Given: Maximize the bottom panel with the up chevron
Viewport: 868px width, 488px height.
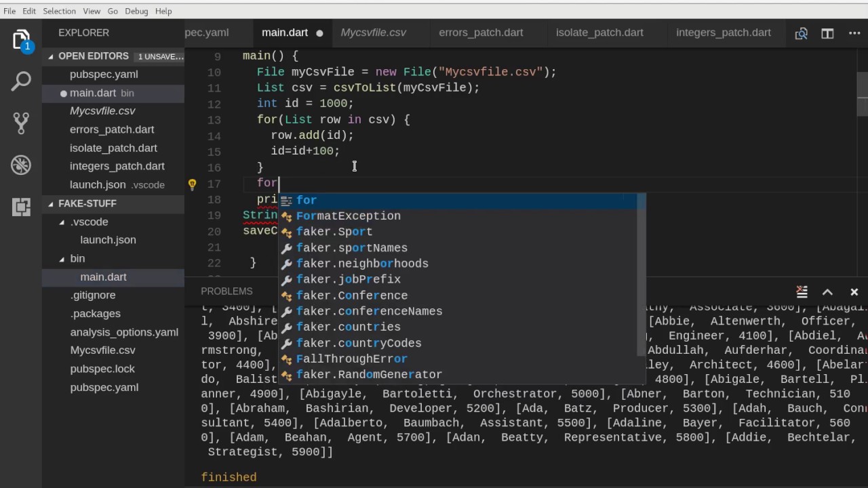Looking at the screenshot, I should point(827,291).
